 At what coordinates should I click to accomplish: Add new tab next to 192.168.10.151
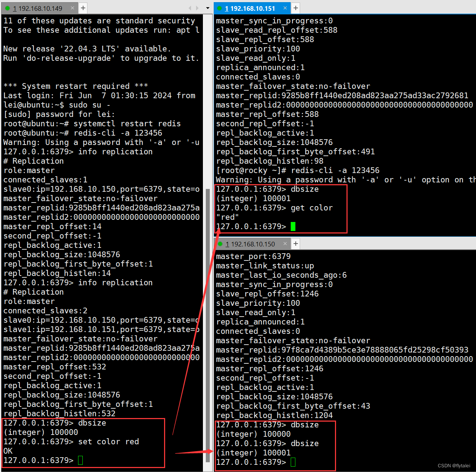[295, 8]
